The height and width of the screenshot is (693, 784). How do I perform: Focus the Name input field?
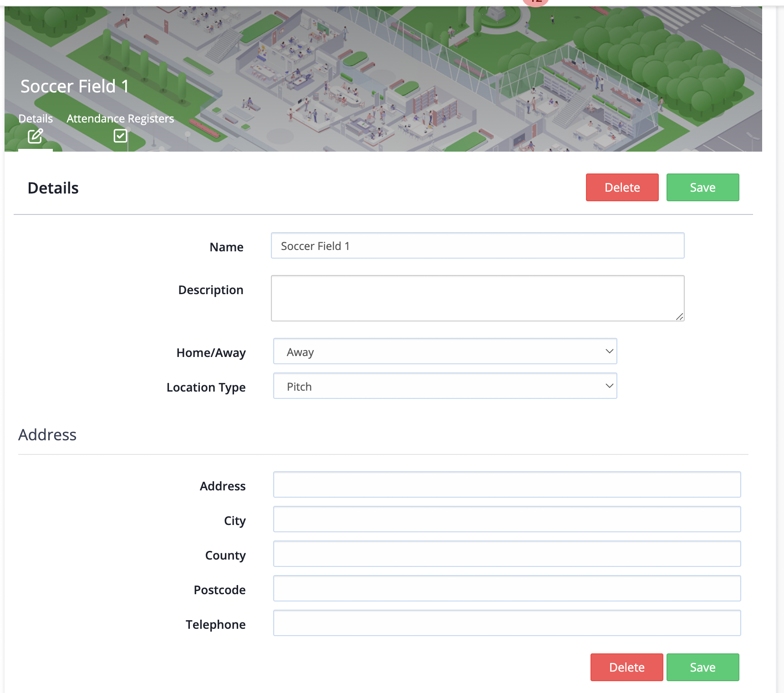[x=478, y=245]
